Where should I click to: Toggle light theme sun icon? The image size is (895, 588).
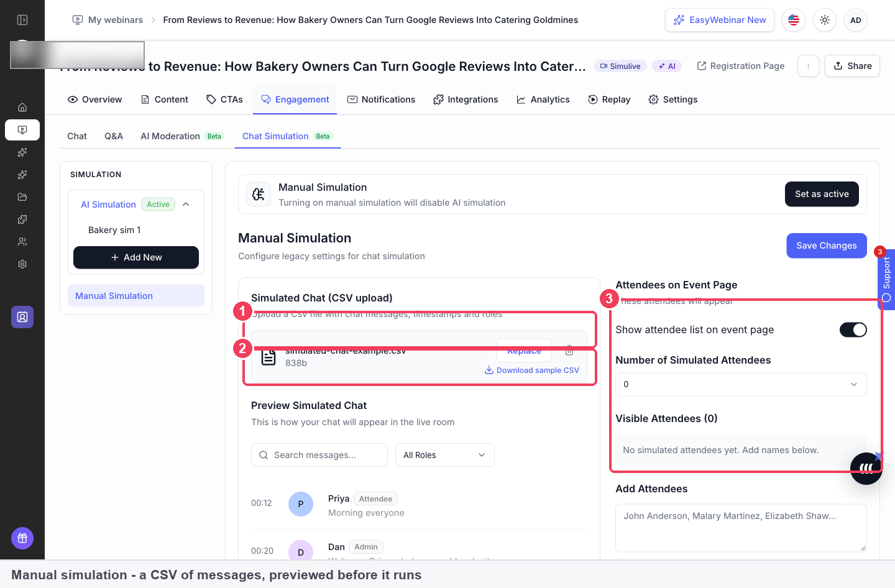(x=825, y=20)
